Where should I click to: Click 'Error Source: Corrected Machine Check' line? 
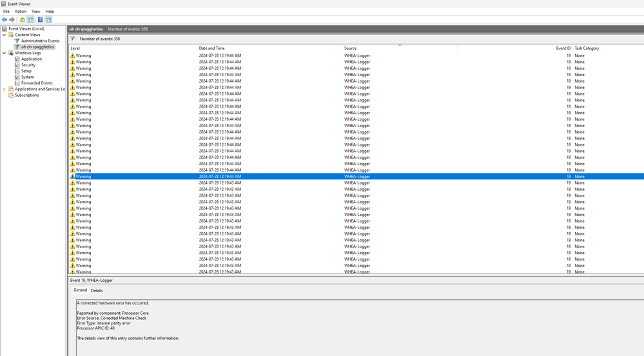(x=112, y=318)
